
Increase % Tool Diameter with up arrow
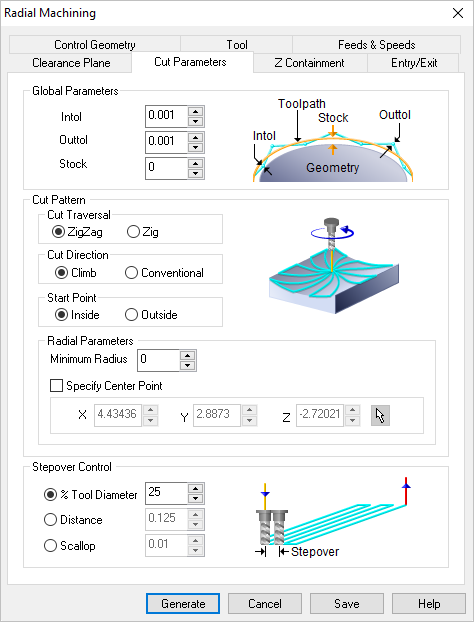[195, 488]
